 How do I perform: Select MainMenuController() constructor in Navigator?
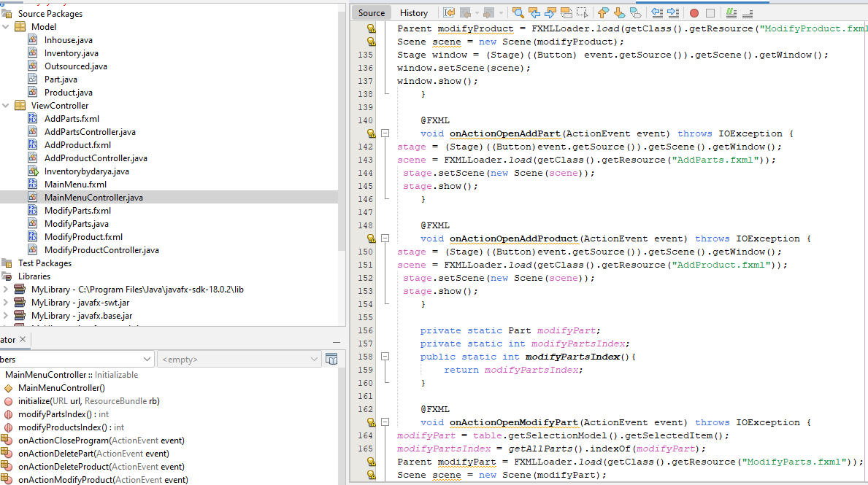61,388
